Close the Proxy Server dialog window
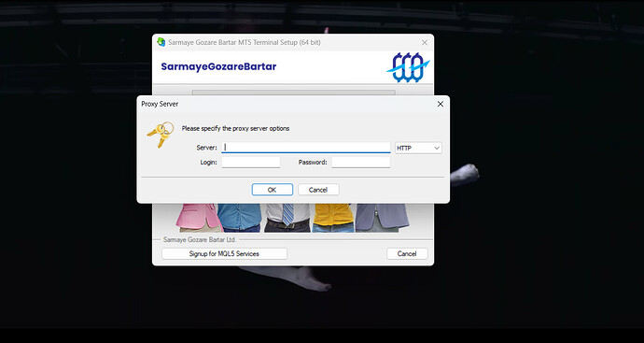Image resolution: width=644 pixels, height=343 pixels. tap(441, 104)
